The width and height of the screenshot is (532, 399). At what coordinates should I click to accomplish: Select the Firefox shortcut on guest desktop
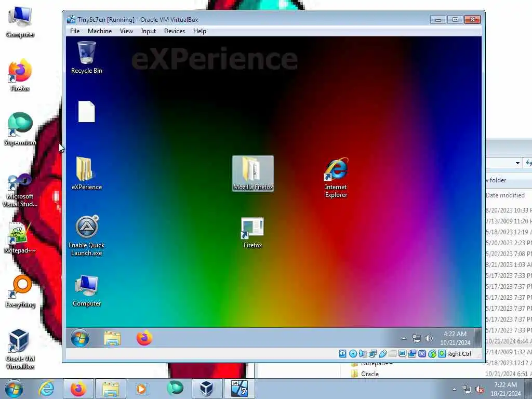point(252,233)
